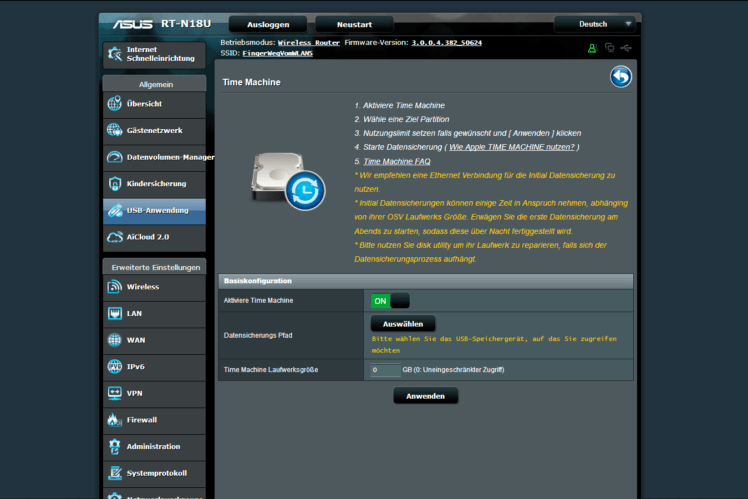
Task: Click the Datenvolumen-Manager gauge icon
Action: [114, 157]
